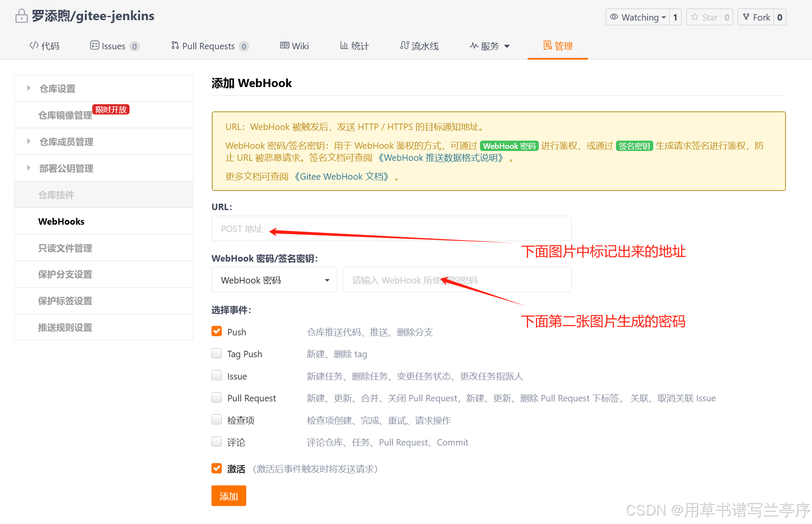The width and height of the screenshot is (812, 524).
Task: Click the Issues list icon
Action: (94, 45)
